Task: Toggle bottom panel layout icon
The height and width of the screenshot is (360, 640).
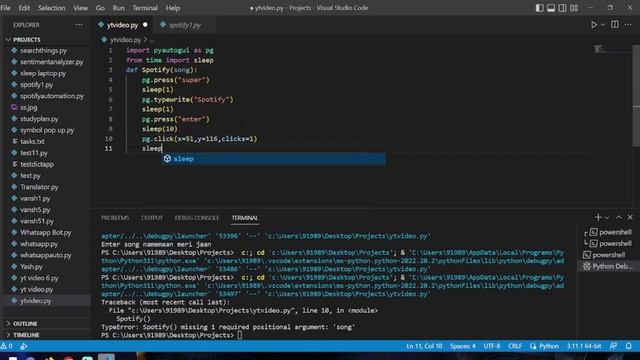Action: 551,8
